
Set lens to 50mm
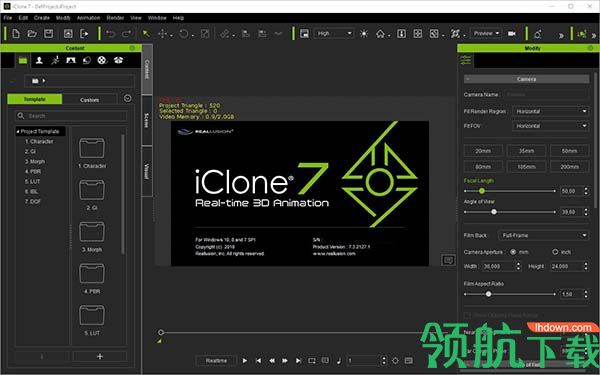(569, 151)
